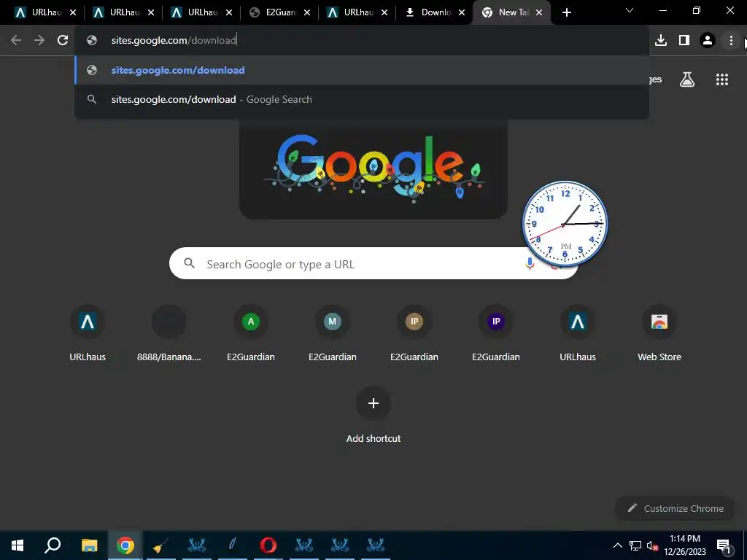Viewport: 747px width, 560px height.
Task: Close the New Tab tab
Action: tap(539, 13)
